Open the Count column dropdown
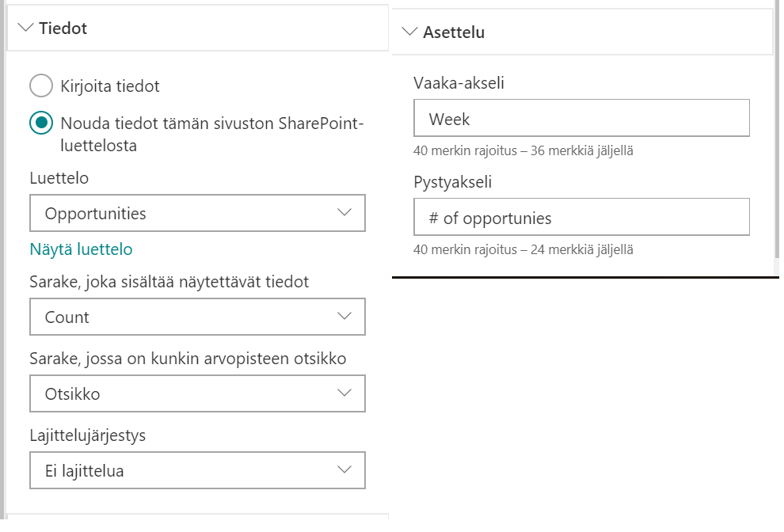The width and height of the screenshot is (784, 532). (182, 317)
